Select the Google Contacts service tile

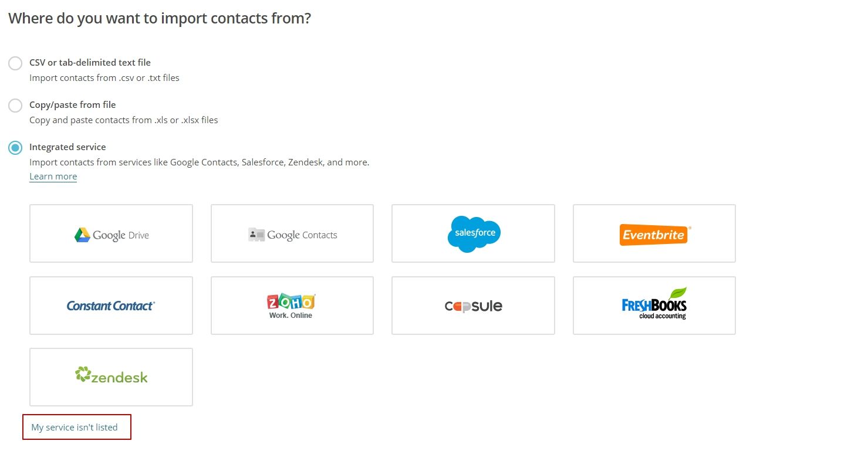click(292, 233)
